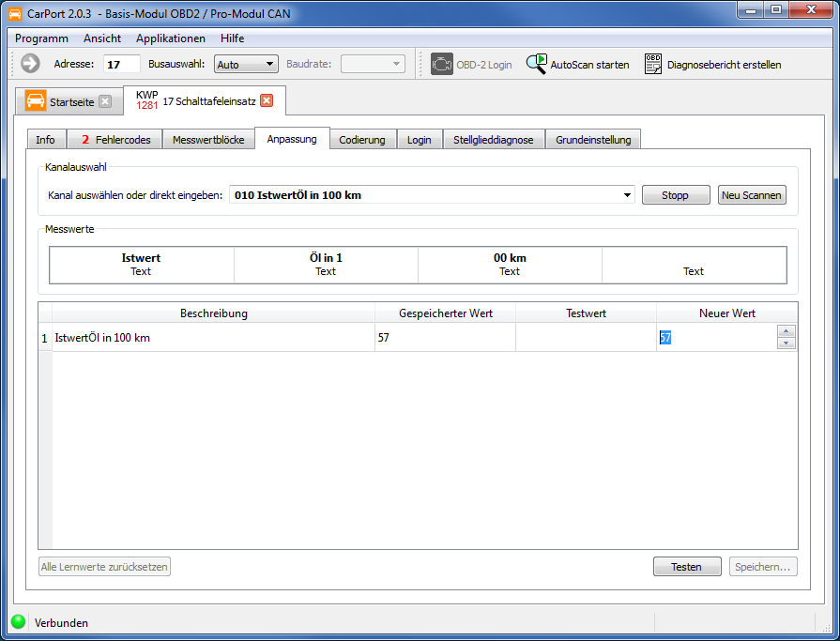Click the Testwert column header
Screen dimensions: 840x641
[x=586, y=313]
